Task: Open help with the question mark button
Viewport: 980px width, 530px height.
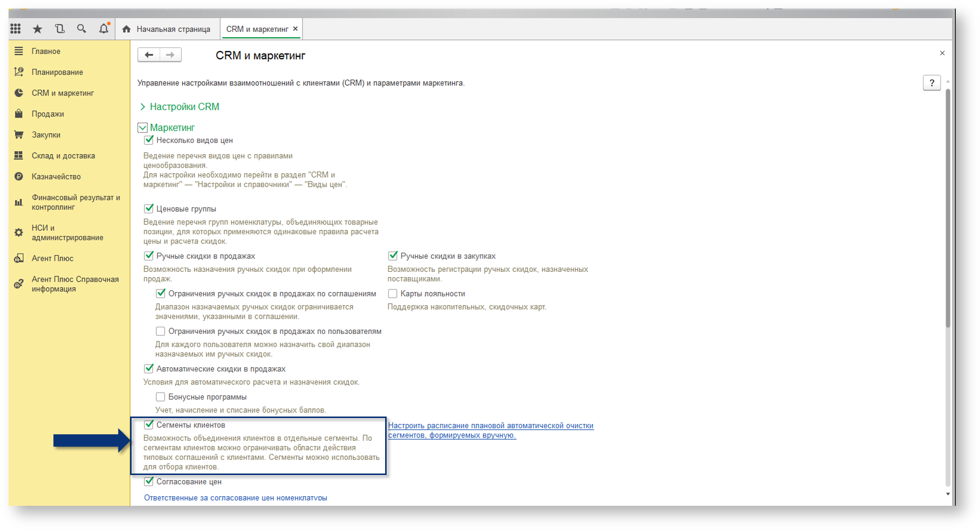Action: (x=932, y=83)
